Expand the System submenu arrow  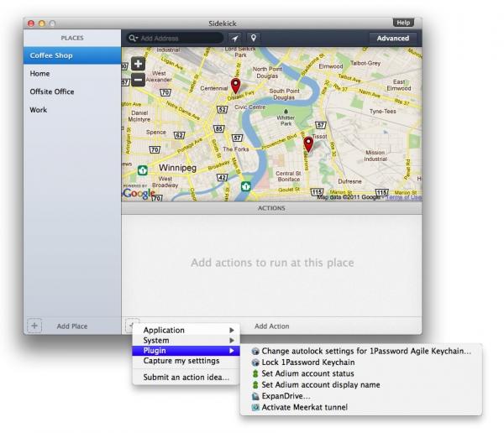[x=232, y=341]
